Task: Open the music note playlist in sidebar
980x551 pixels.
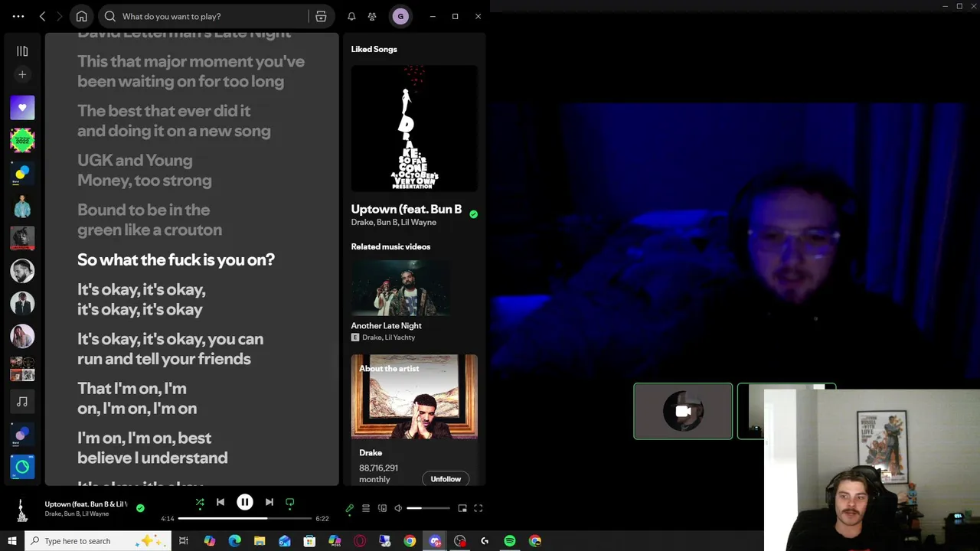Action: click(x=22, y=401)
